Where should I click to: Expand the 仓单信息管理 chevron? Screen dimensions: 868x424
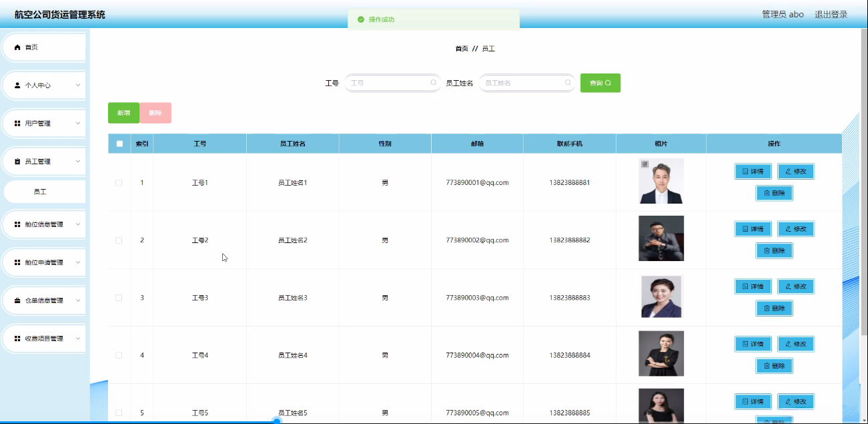pyautogui.click(x=78, y=300)
